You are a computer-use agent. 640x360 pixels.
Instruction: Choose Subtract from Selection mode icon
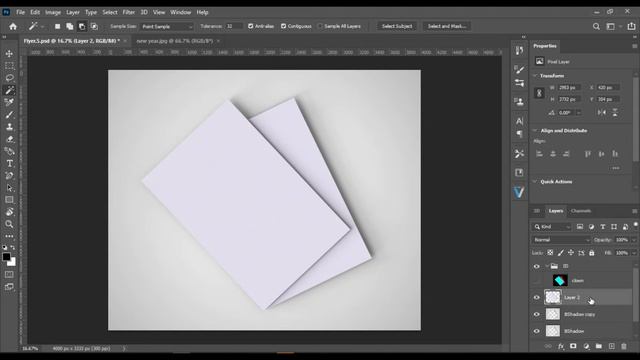click(82, 27)
